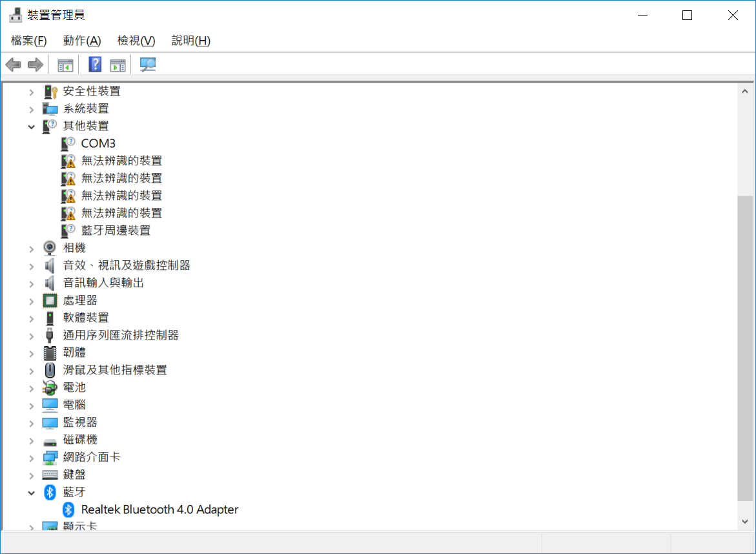Click the forward navigation arrow icon
Screen dimensions: 756x554
pyautogui.click(x=36, y=64)
